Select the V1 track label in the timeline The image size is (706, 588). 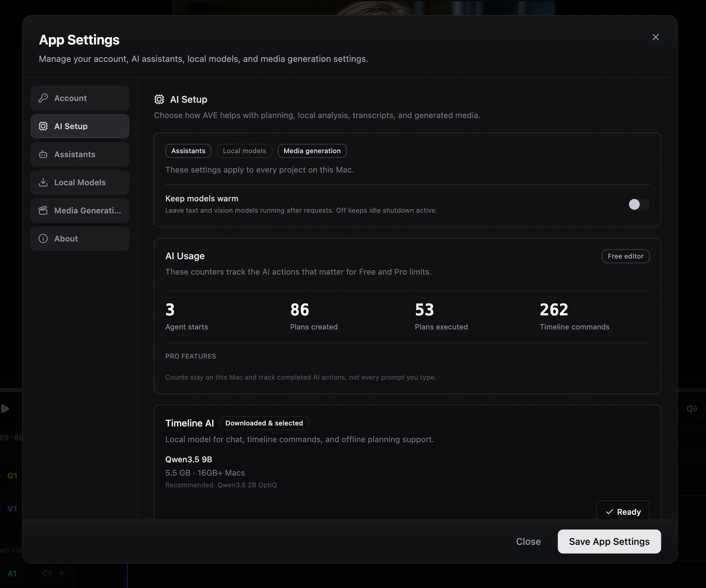coord(12,509)
